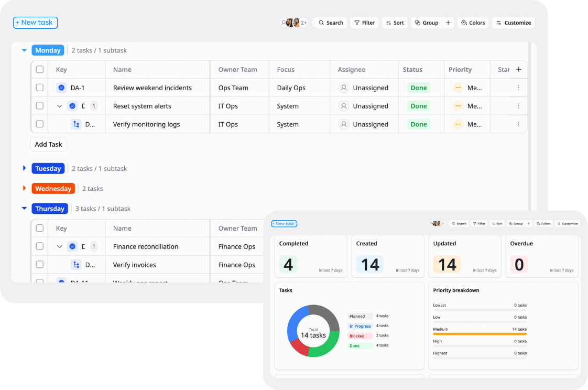
Task: Check the box for Verify monitoring logs
Action: click(40, 124)
